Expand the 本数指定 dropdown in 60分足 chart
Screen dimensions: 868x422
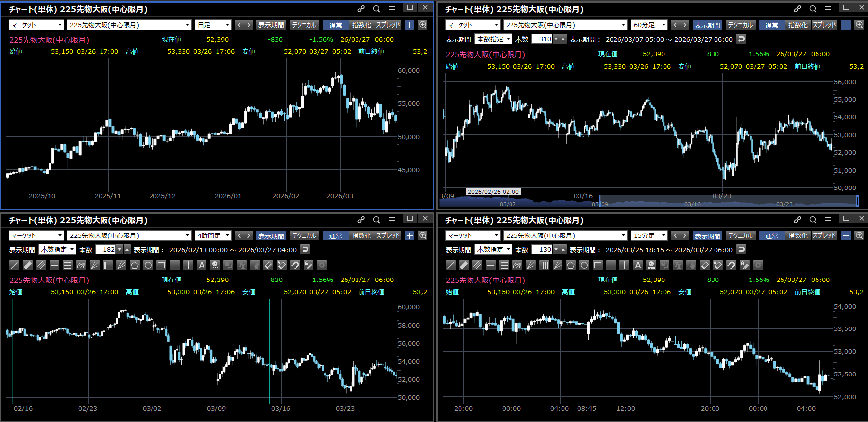click(493, 39)
